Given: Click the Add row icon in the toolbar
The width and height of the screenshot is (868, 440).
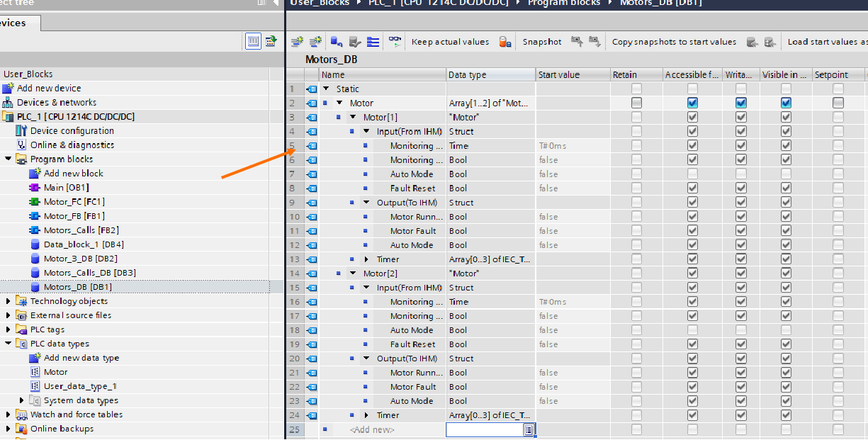Looking at the screenshot, I should [315, 42].
